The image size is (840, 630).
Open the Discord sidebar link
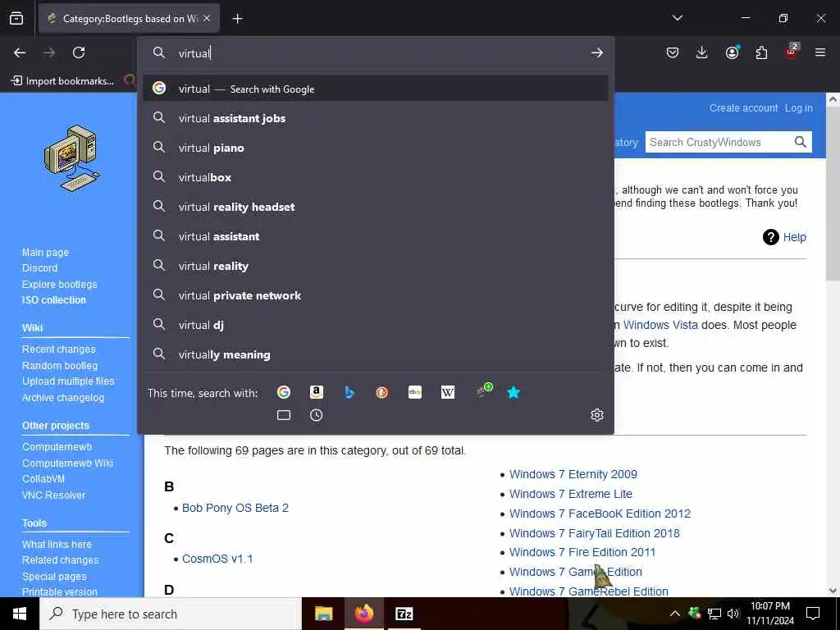tap(39, 268)
